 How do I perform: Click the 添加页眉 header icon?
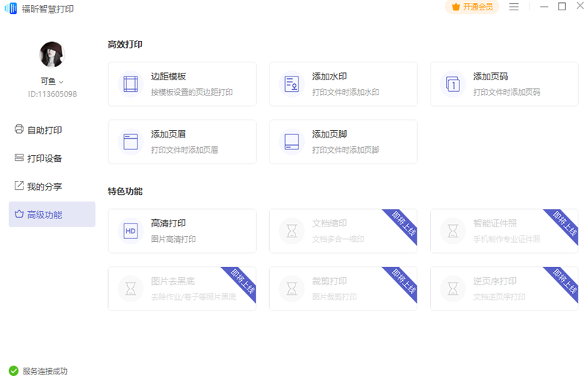[x=131, y=142]
